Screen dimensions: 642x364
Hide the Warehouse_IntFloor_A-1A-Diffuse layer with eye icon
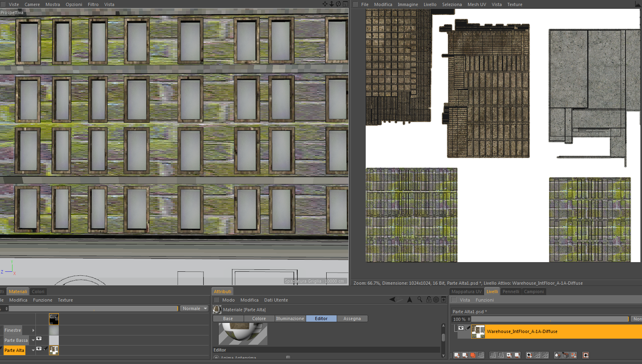tap(461, 328)
